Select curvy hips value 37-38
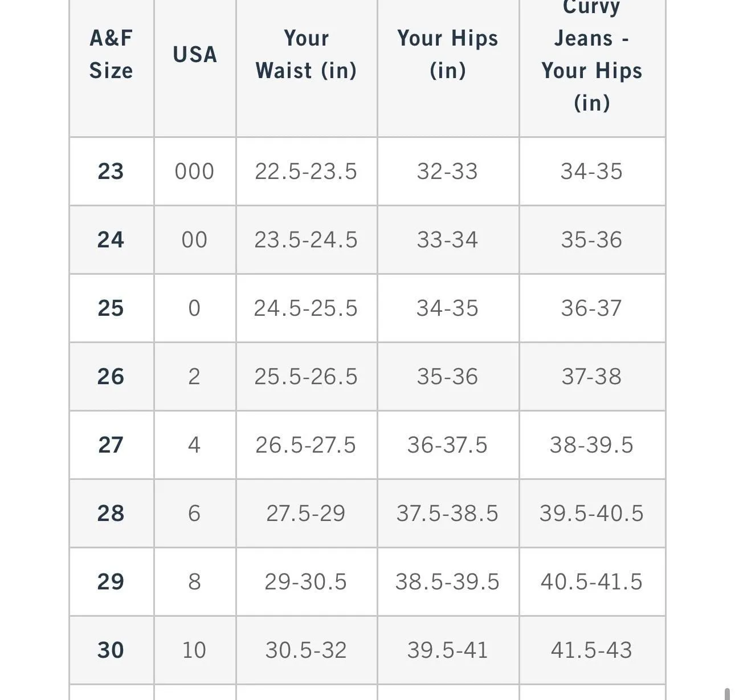Viewport: 735px width, 700px height. (592, 376)
